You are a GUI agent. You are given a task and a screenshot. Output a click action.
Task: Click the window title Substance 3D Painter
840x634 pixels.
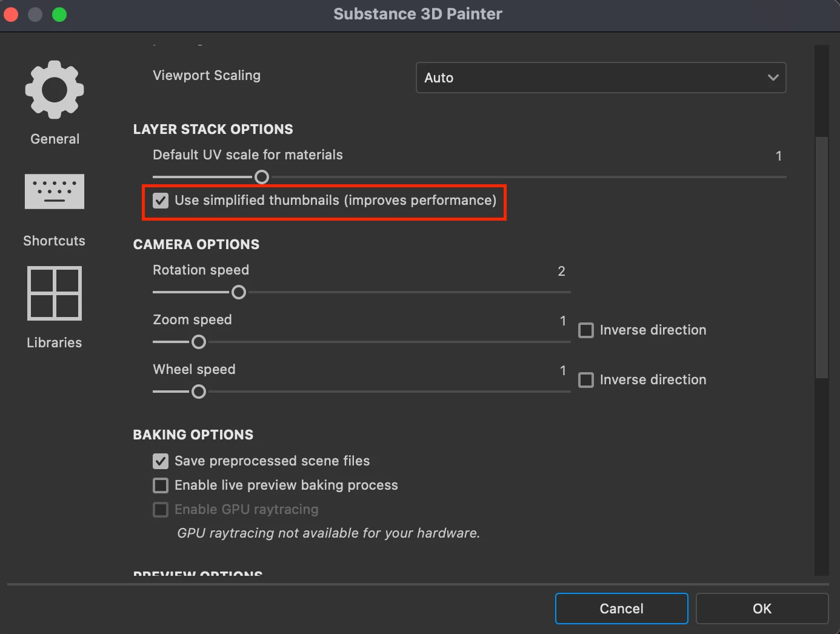click(x=418, y=14)
